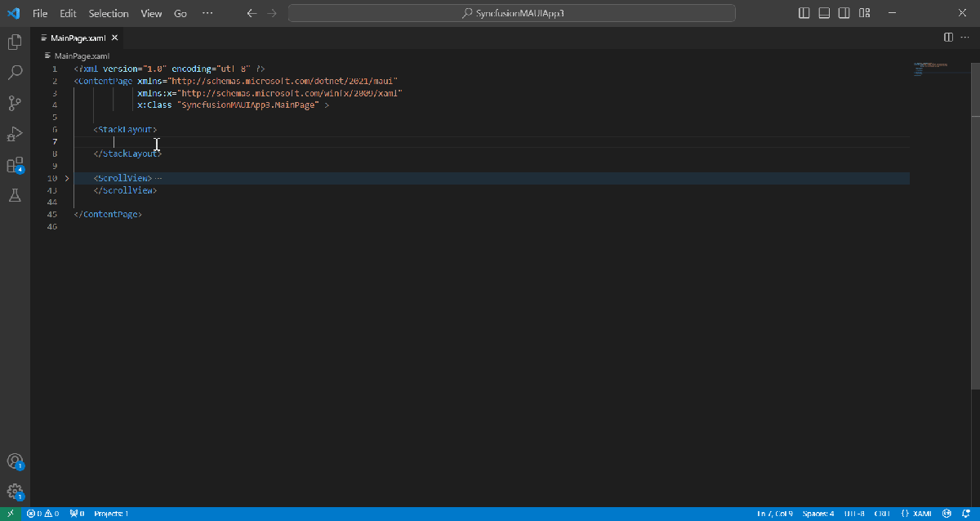Open the File menu
980x521 pixels.
pos(40,13)
